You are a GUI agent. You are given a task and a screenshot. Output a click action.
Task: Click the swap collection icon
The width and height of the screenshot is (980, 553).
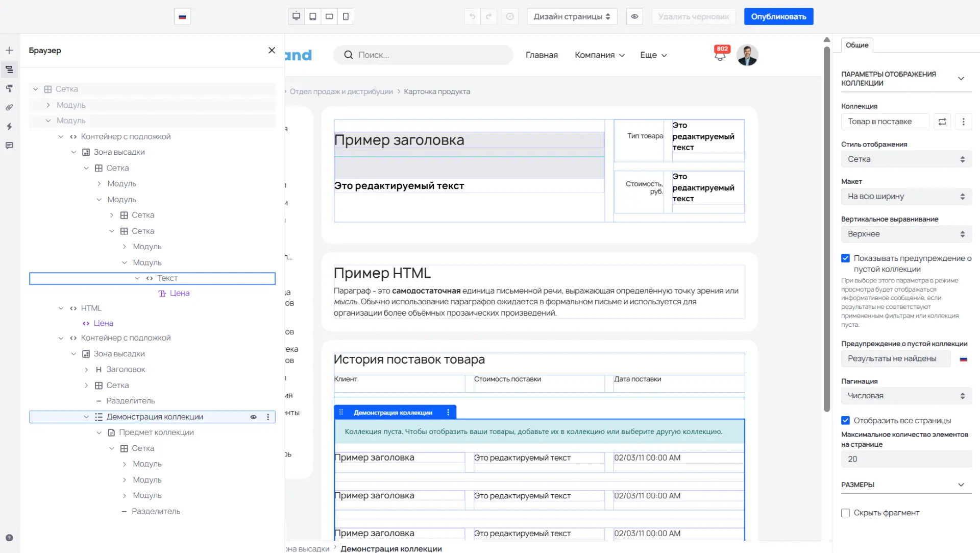click(942, 122)
